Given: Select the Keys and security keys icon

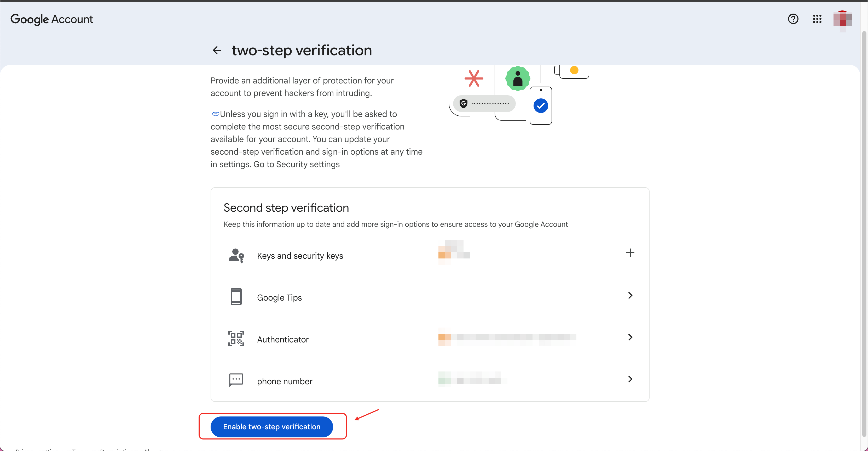Looking at the screenshot, I should [236, 255].
